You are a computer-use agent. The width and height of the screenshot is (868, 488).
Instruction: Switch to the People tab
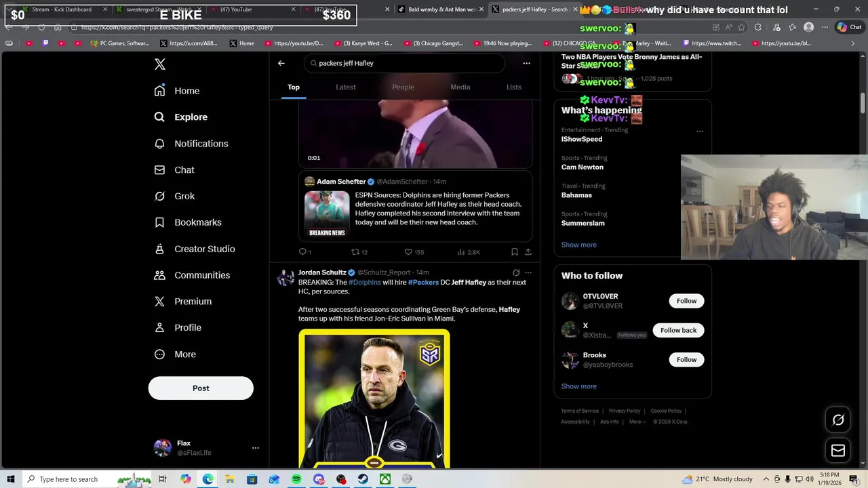point(403,87)
